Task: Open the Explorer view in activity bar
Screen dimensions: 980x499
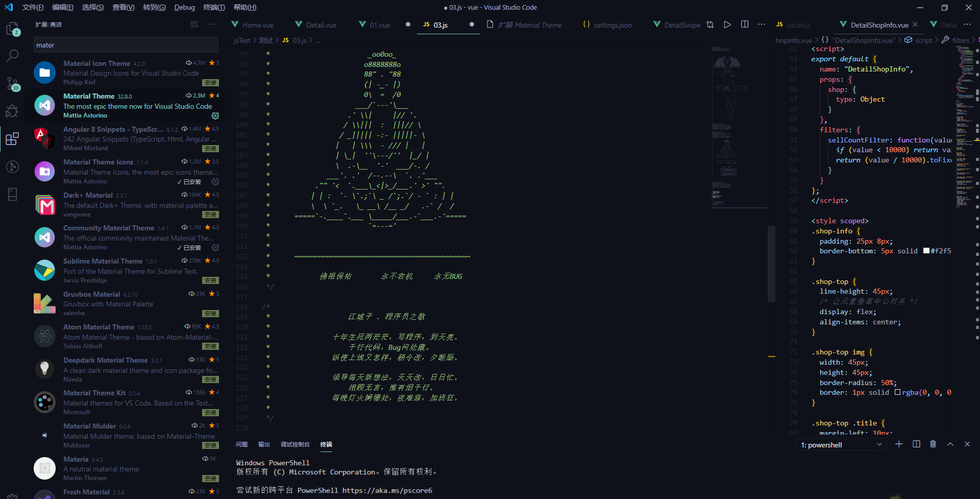Action: click(12, 29)
